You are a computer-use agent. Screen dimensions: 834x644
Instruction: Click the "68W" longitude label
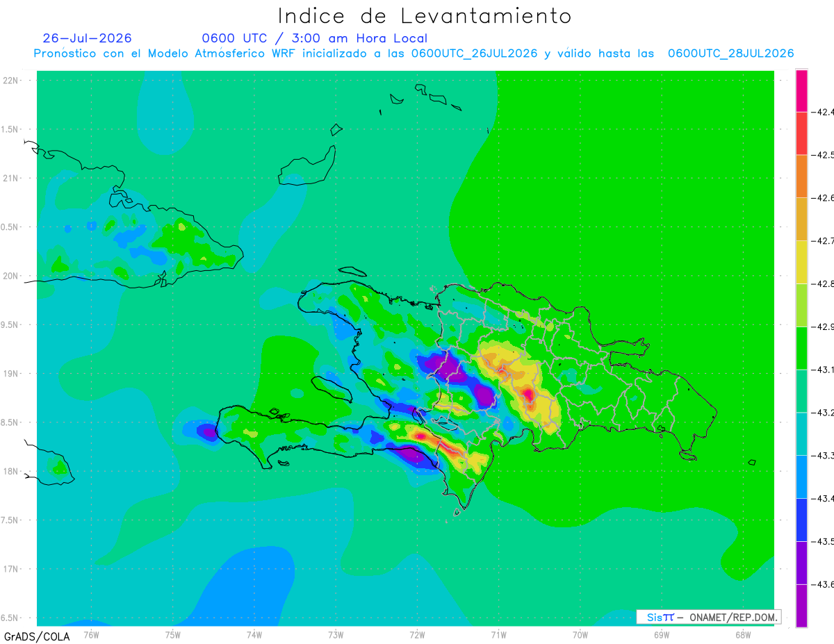743,635
